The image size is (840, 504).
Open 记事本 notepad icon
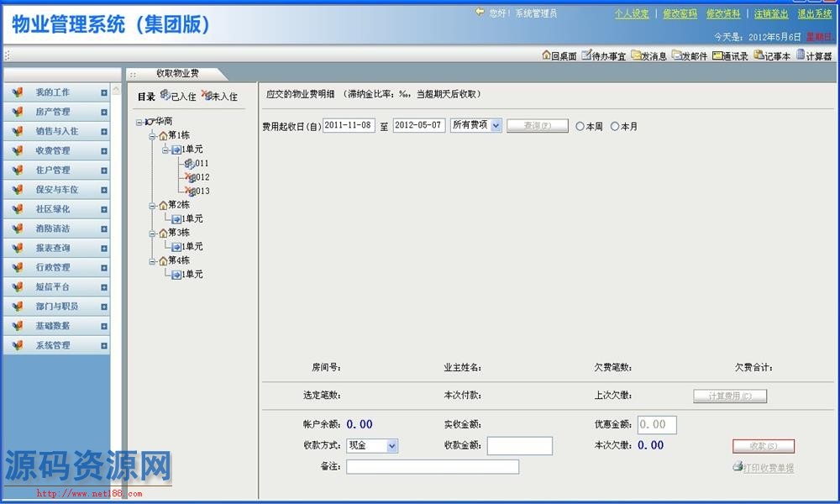[x=759, y=55]
